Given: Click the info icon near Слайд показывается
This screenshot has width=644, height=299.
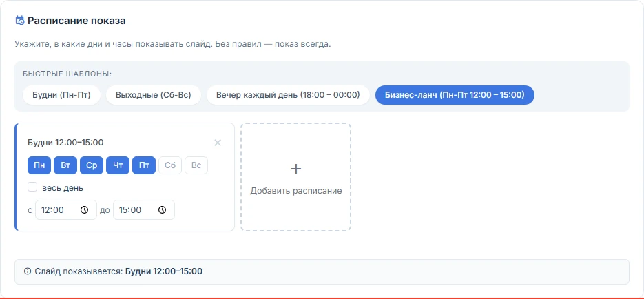Looking at the screenshot, I should point(28,271).
